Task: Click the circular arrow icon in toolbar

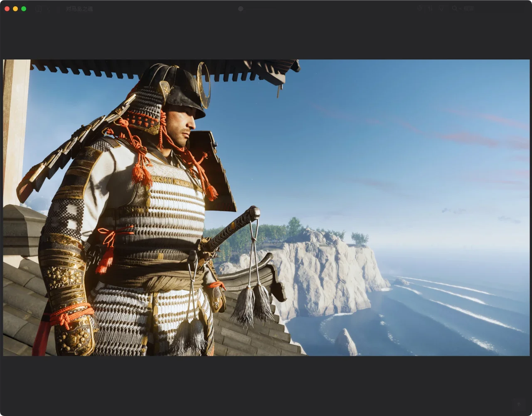Action: point(419,8)
